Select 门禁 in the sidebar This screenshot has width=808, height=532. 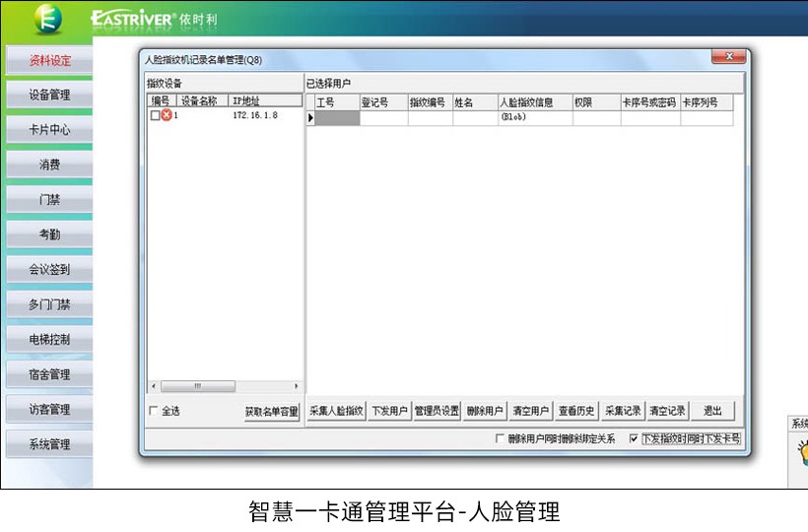point(49,200)
